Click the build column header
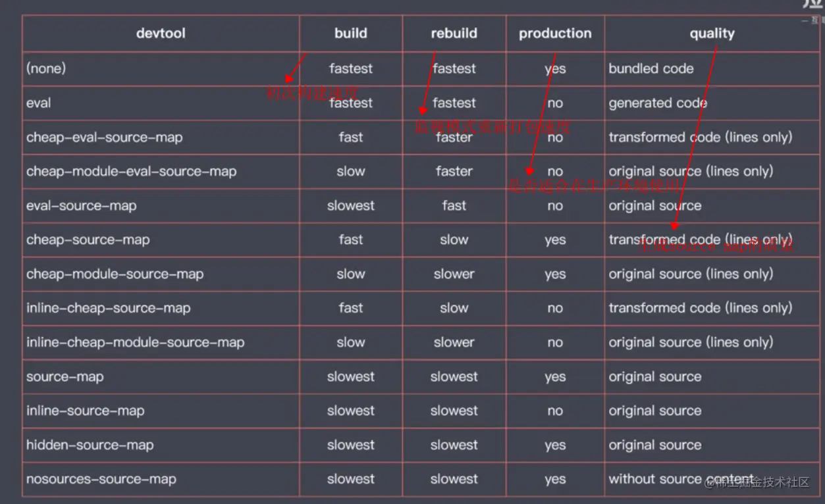Screen dimensions: 825x504 point(350,34)
